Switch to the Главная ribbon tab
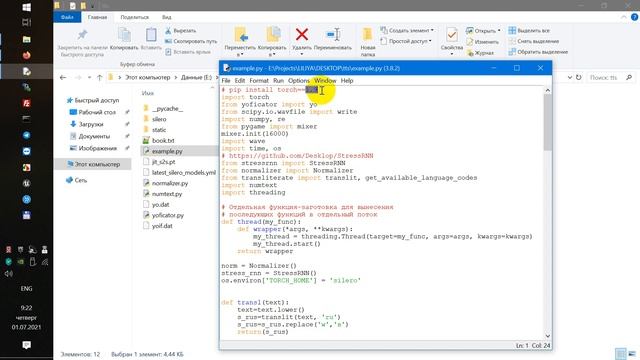The image size is (640, 360). point(98,17)
